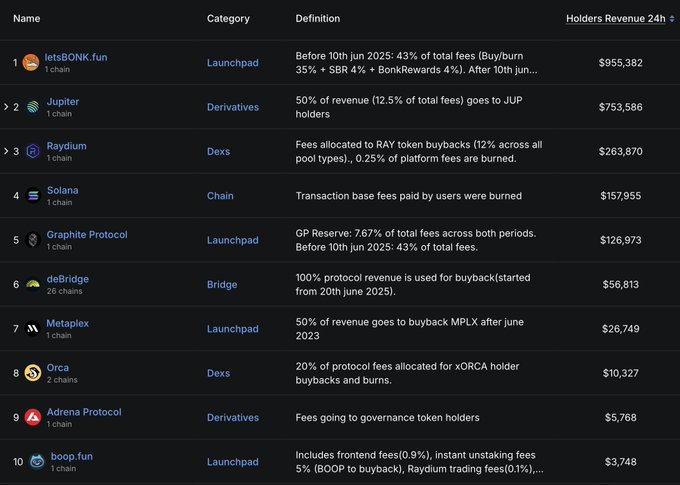Click the boop.fun 'Includes frontend fees' definition
Image resolution: width=680 pixels, height=485 pixels.
(x=419, y=462)
